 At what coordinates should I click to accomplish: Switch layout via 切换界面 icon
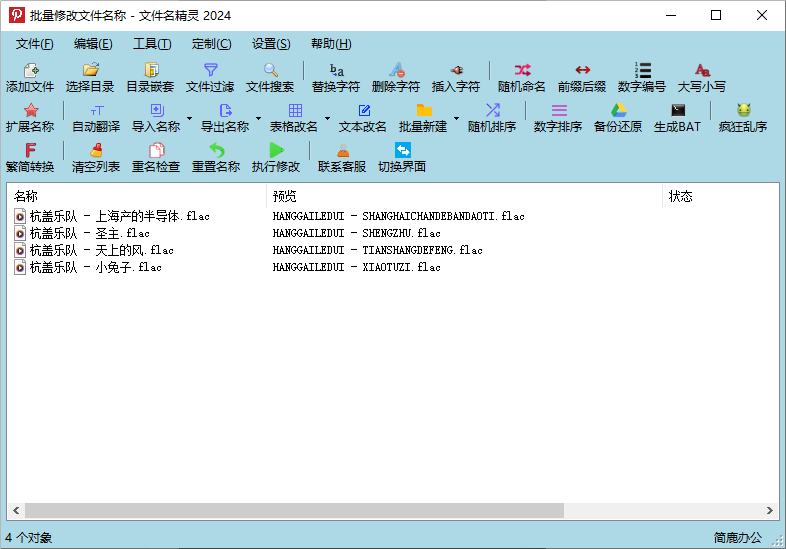(403, 150)
